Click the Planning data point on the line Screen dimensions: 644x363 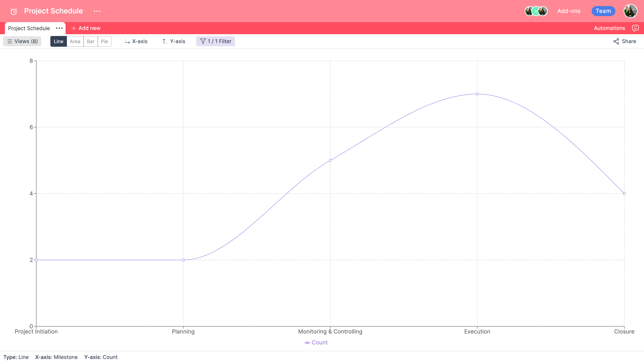click(x=183, y=260)
